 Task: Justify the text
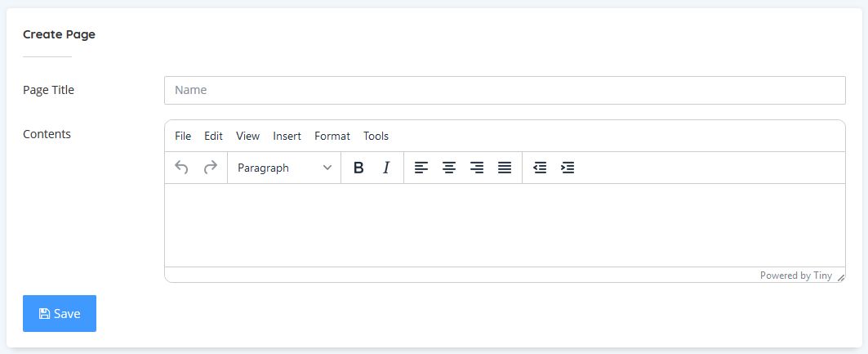pos(505,168)
